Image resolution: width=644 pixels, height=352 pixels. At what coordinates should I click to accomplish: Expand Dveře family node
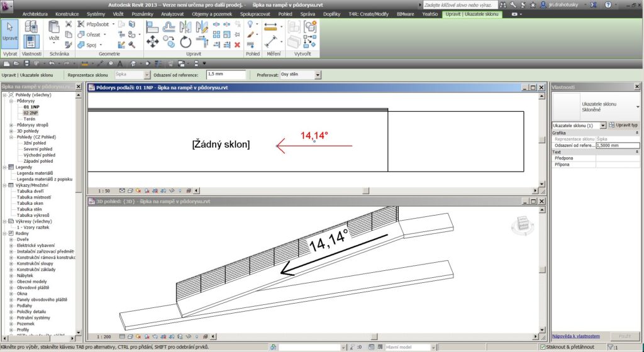click(x=11, y=239)
